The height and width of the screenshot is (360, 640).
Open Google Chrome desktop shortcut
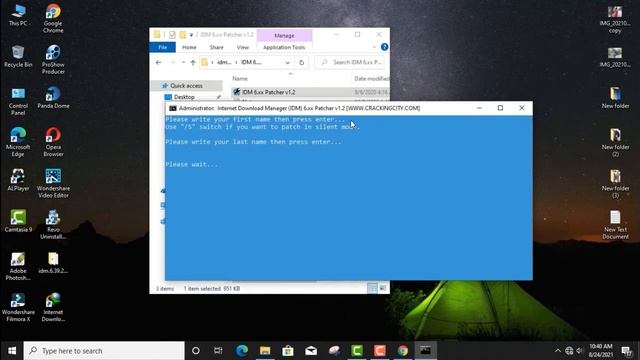[53, 18]
